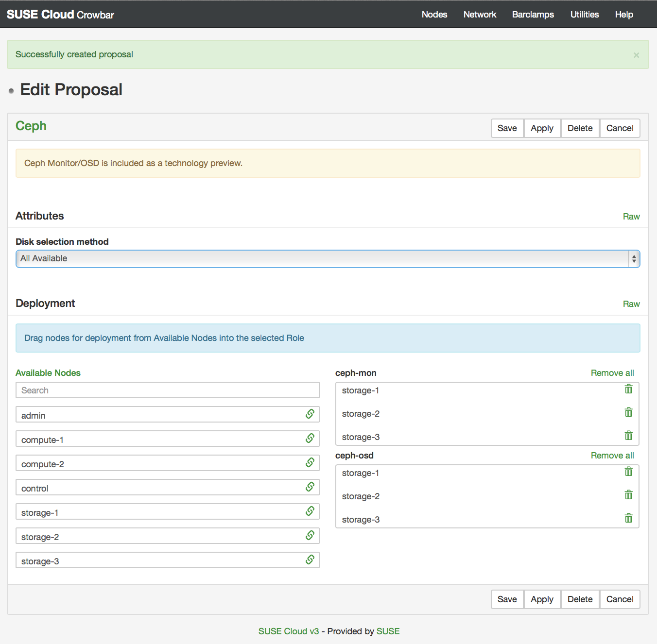
Task: Click storage-3 under ceph-osd
Action: coord(361,520)
